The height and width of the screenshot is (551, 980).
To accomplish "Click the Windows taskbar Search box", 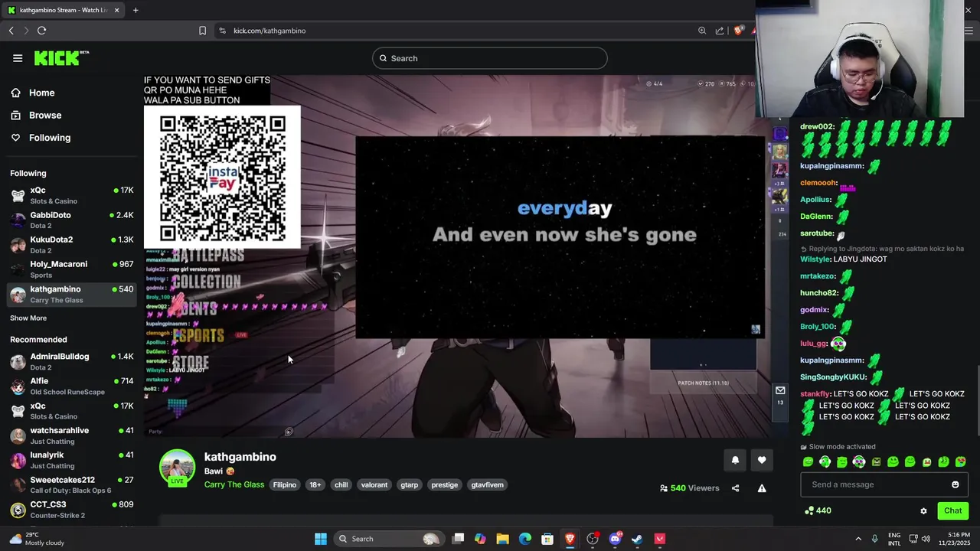I will (x=389, y=539).
